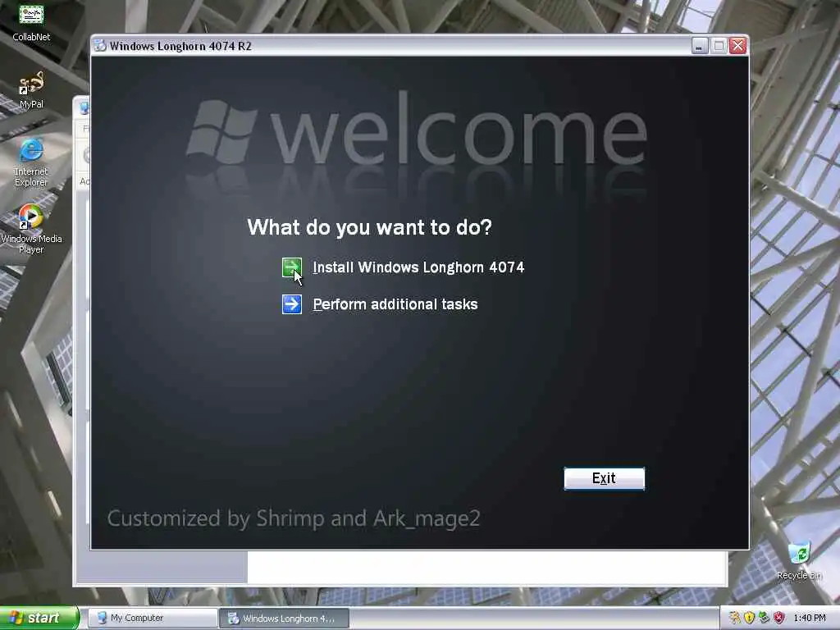
Task: Open the Start menu
Action: point(39,618)
